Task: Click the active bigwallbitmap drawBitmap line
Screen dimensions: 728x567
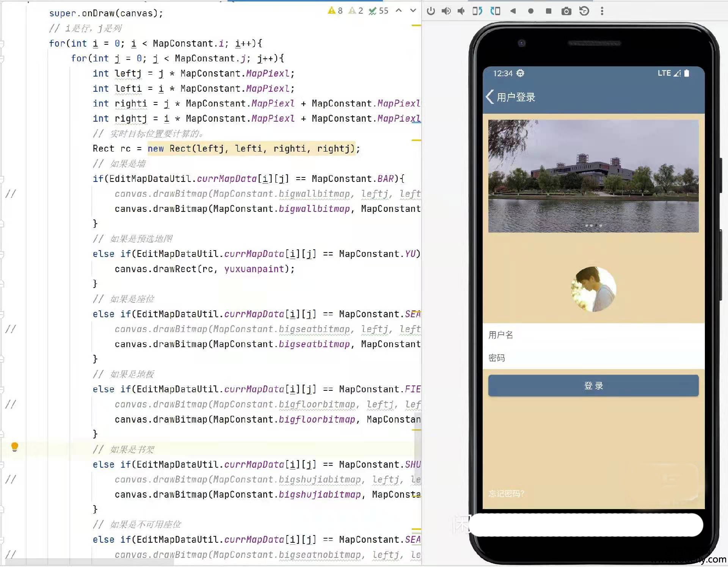Action: click(268, 209)
